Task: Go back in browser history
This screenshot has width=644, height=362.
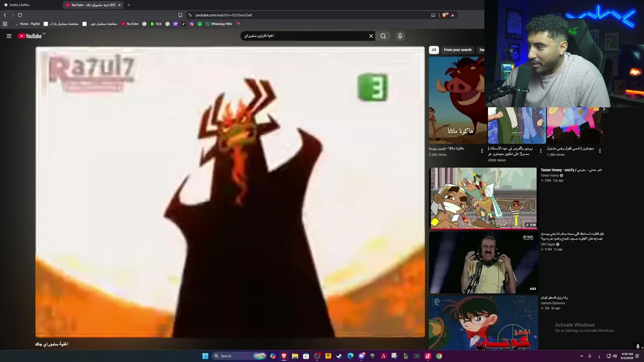Action: click(x=6, y=15)
